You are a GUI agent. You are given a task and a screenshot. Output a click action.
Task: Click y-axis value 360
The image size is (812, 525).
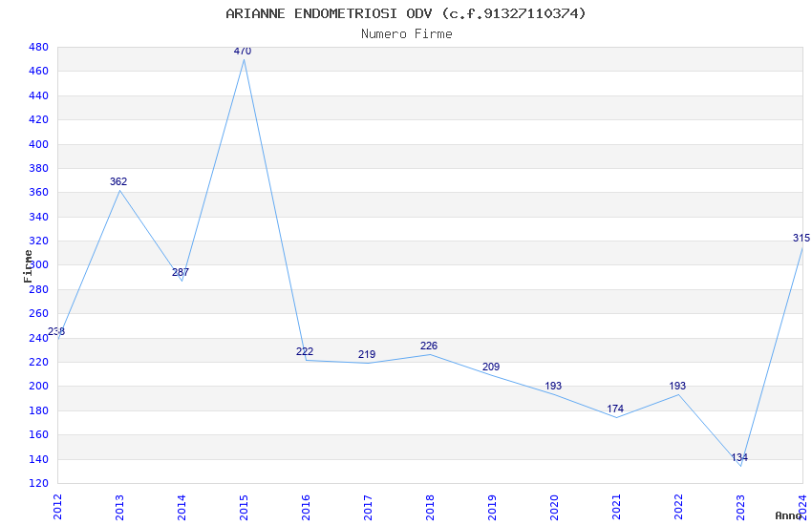pos(38,193)
